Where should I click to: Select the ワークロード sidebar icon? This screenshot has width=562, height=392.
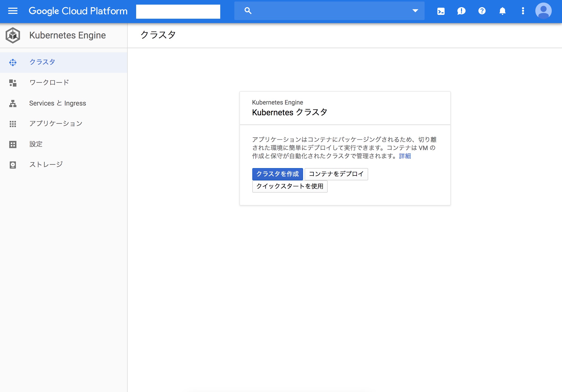[13, 82]
